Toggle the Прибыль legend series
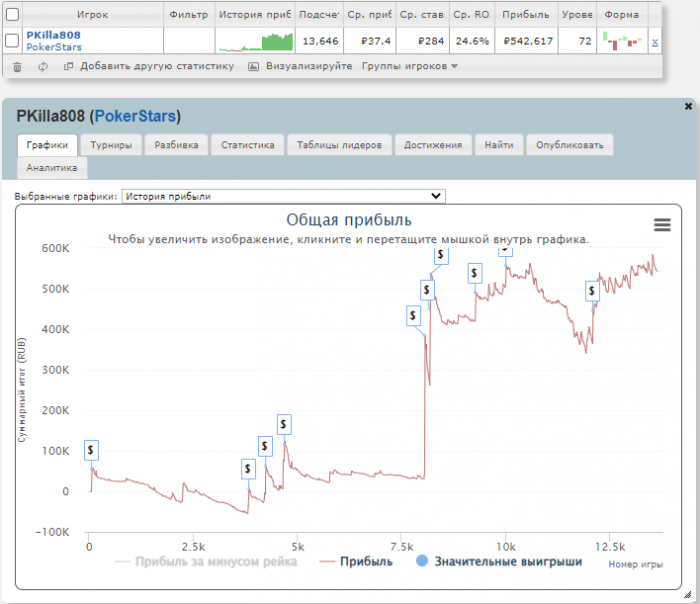This screenshot has height=604, width=700. point(356,562)
